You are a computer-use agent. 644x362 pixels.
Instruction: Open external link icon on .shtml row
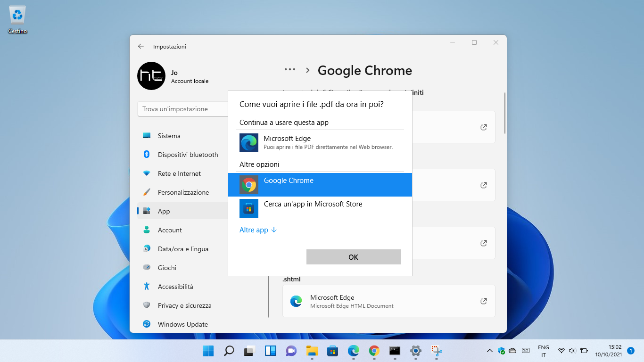click(x=483, y=301)
